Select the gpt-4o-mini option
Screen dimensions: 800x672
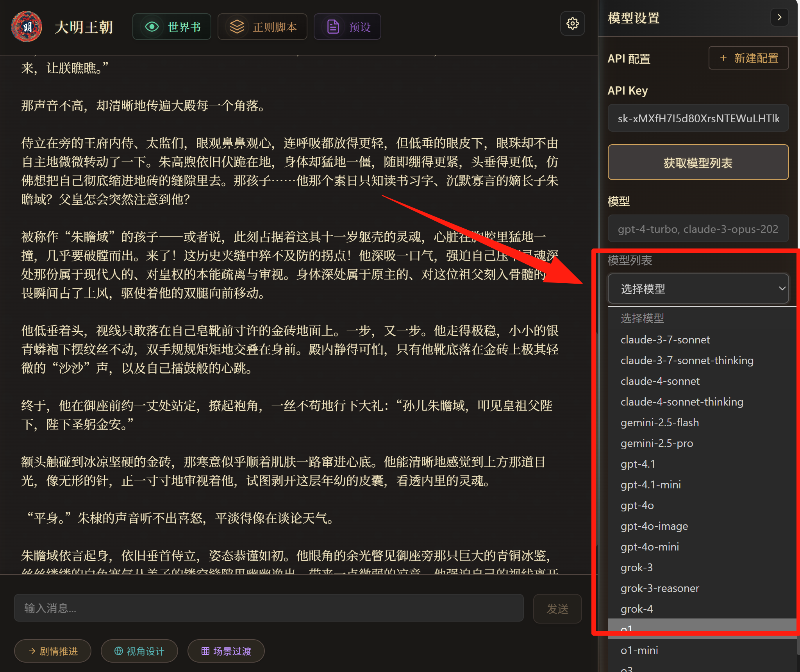click(702, 547)
